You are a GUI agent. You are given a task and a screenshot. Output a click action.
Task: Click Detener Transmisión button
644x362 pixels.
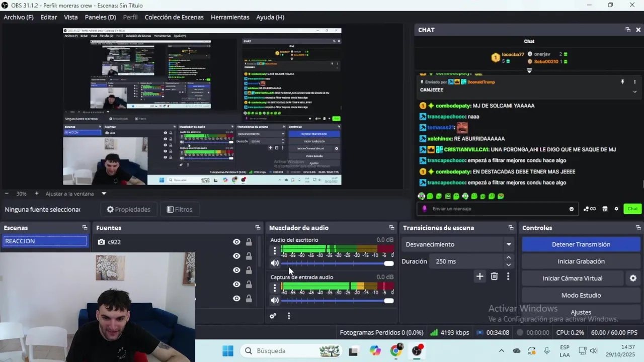pyautogui.click(x=581, y=244)
